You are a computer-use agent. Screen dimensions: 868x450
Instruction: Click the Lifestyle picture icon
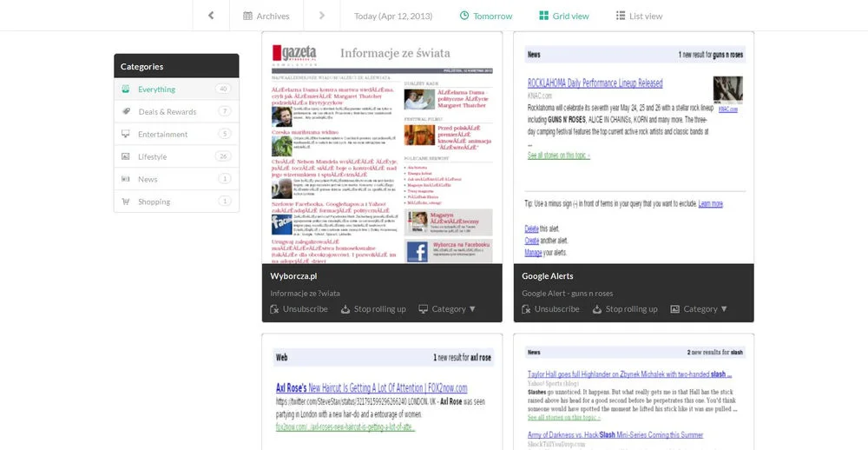pyautogui.click(x=126, y=157)
